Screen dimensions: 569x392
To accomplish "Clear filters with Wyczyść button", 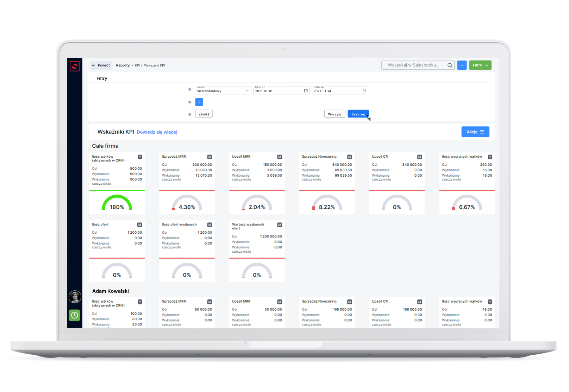I will [x=334, y=114].
